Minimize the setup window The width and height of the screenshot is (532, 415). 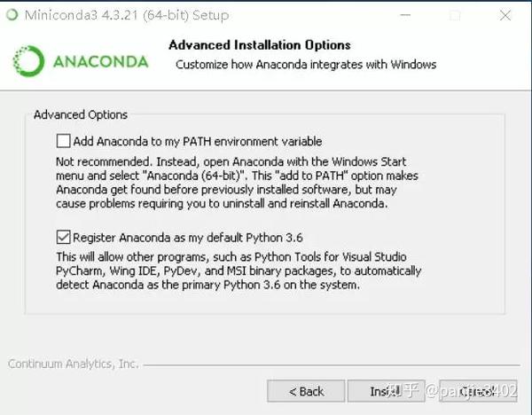405,15
